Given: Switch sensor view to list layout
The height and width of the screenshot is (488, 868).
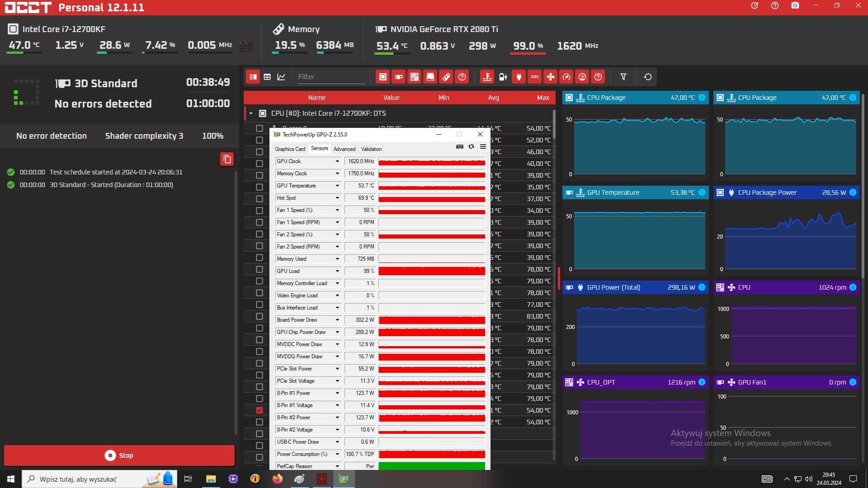Looking at the screenshot, I should [x=253, y=77].
